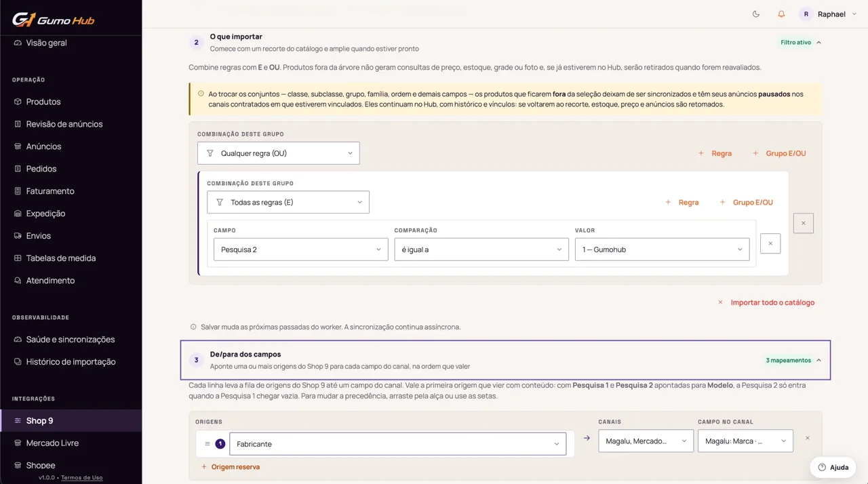Add Regra to inner group

[x=682, y=202]
